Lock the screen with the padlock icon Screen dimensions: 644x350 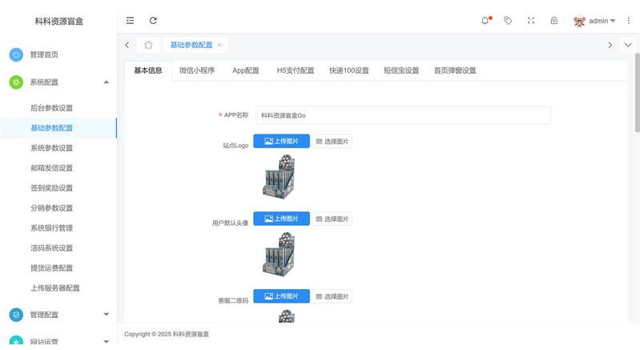(553, 20)
